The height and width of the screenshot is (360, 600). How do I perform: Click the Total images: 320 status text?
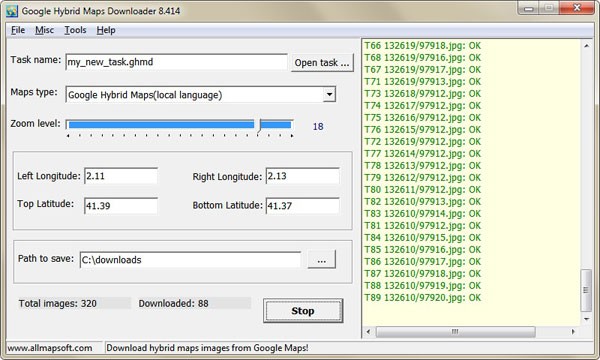(58, 303)
